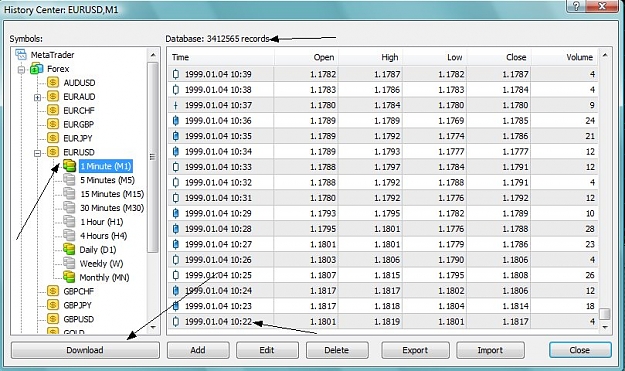Click the Low column header
This screenshot has width=625, height=371.
pyautogui.click(x=434, y=57)
